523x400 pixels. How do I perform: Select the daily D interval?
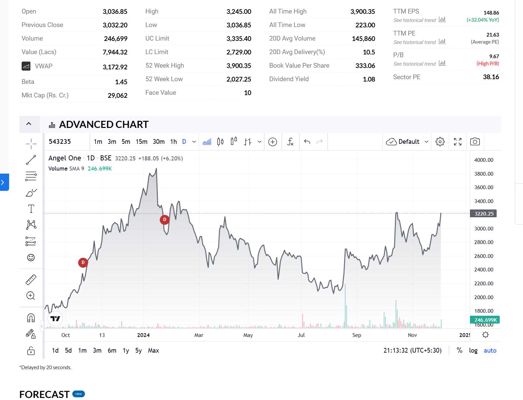[x=184, y=142]
